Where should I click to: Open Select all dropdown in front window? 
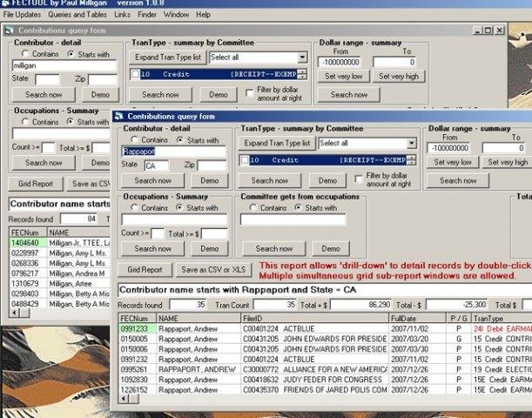click(412, 143)
